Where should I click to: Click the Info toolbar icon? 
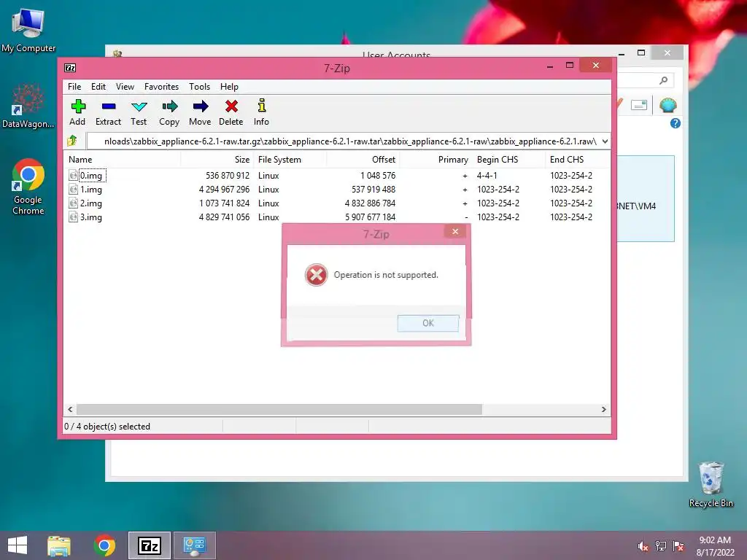[262, 106]
